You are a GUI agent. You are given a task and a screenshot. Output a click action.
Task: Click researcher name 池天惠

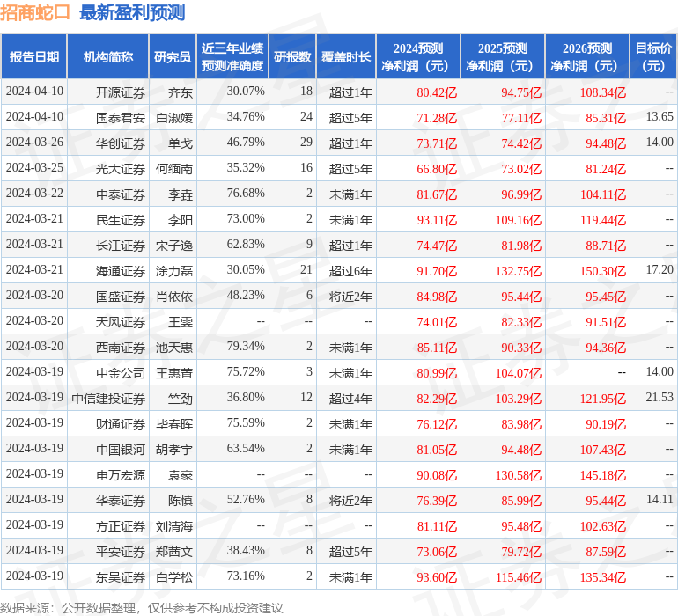click(x=174, y=348)
